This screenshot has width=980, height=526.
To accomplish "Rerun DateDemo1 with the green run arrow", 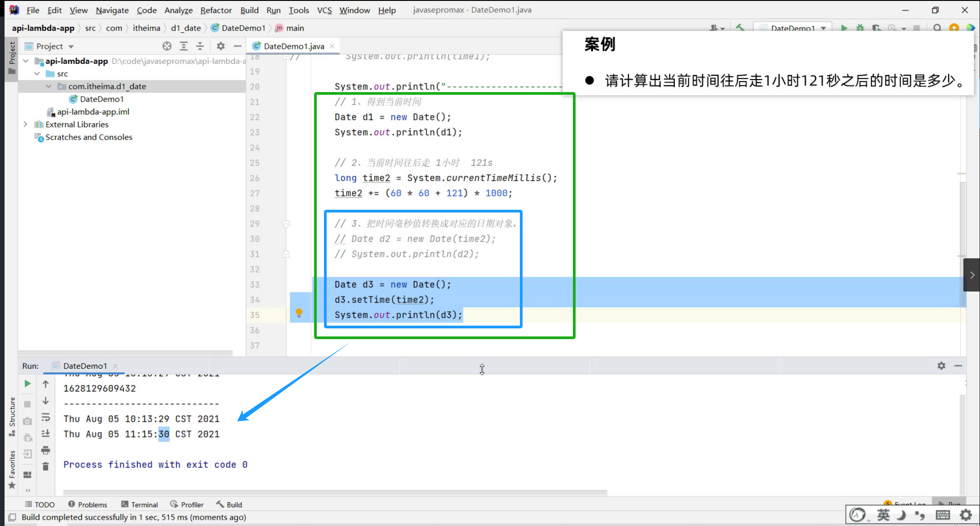I will click(x=27, y=384).
